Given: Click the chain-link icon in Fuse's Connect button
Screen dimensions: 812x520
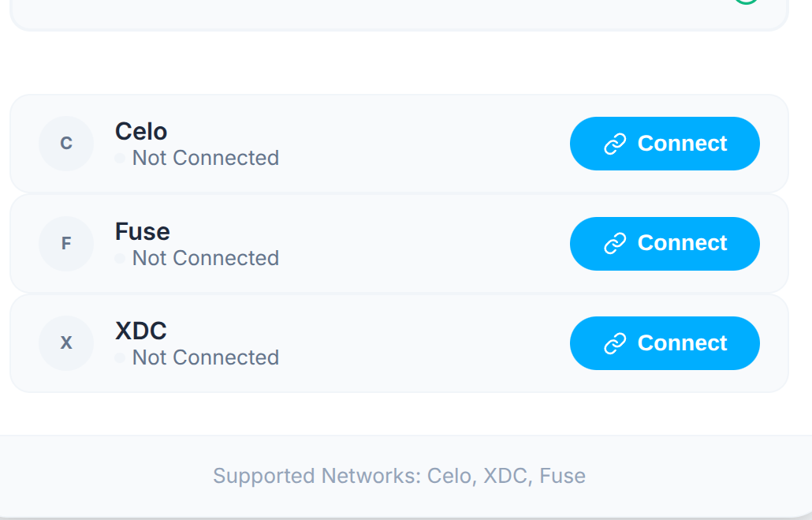Looking at the screenshot, I should coord(615,243).
